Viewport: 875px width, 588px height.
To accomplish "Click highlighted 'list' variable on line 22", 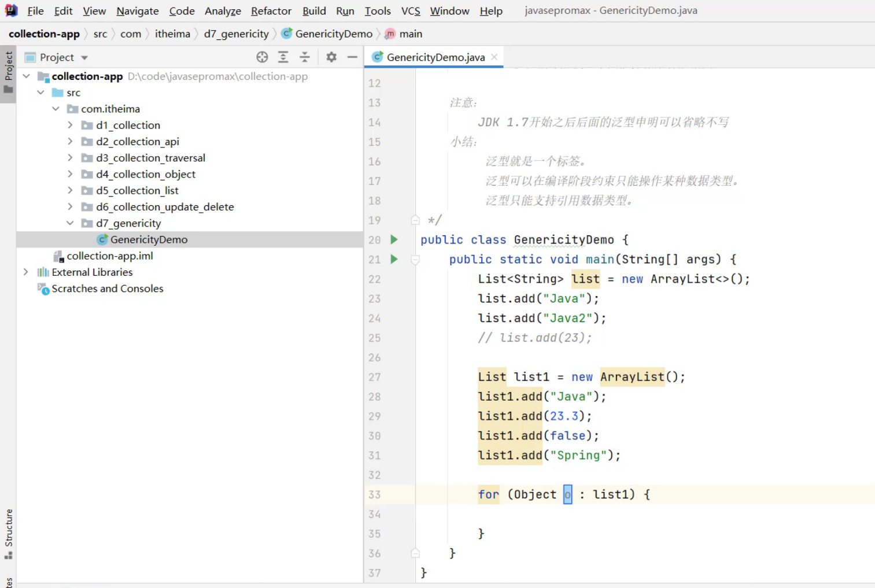I will [585, 279].
